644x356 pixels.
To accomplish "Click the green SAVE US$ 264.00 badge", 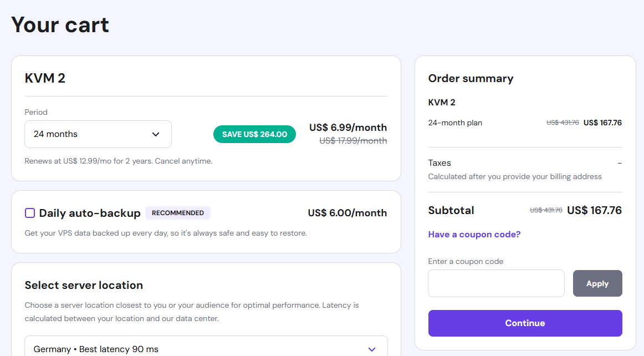I will point(254,134).
